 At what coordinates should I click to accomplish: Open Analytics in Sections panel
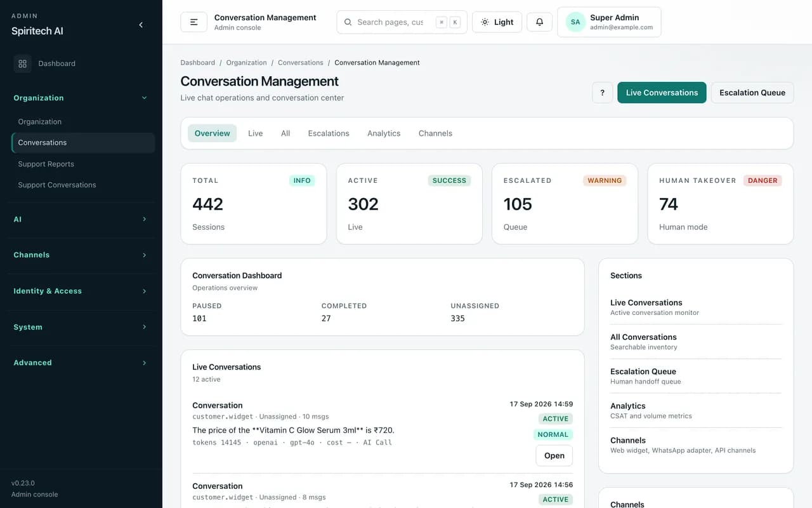pyautogui.click(x=696, y=410)
